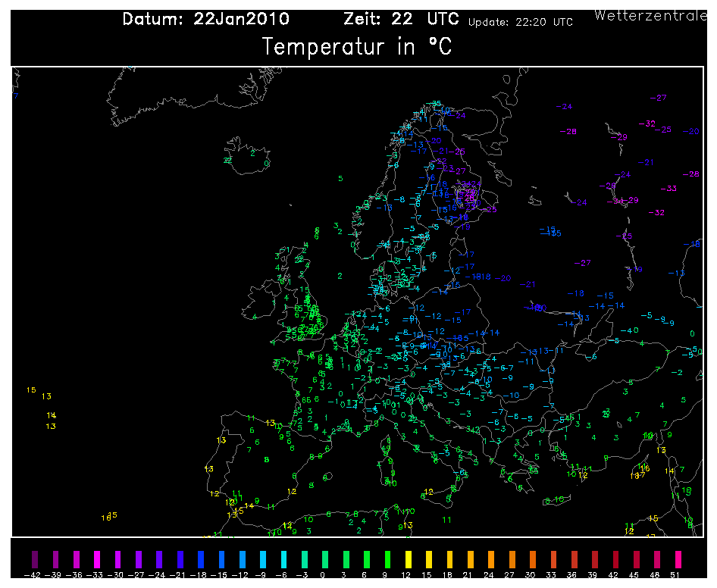Click the Datum: 22Jan2010 text
The height and width of the screenshot is (588, 717).
[x=205, y=20]
